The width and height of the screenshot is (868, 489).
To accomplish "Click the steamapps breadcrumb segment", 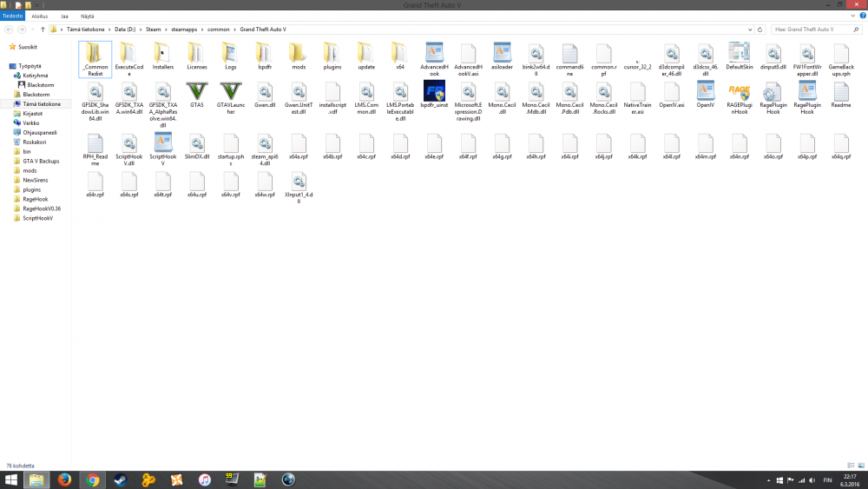I will (184, 30).
